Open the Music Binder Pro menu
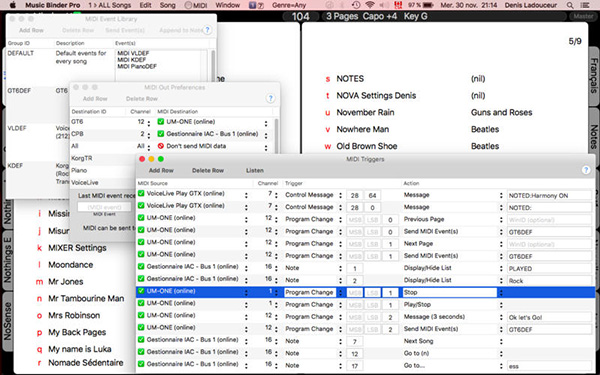 (53, 5)
